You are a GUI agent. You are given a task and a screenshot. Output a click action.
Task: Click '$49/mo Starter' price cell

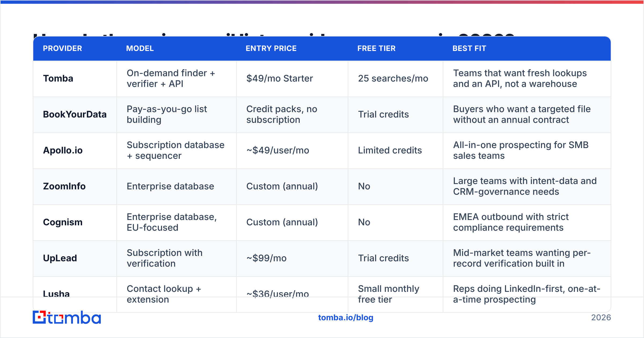tap(292, 79)
